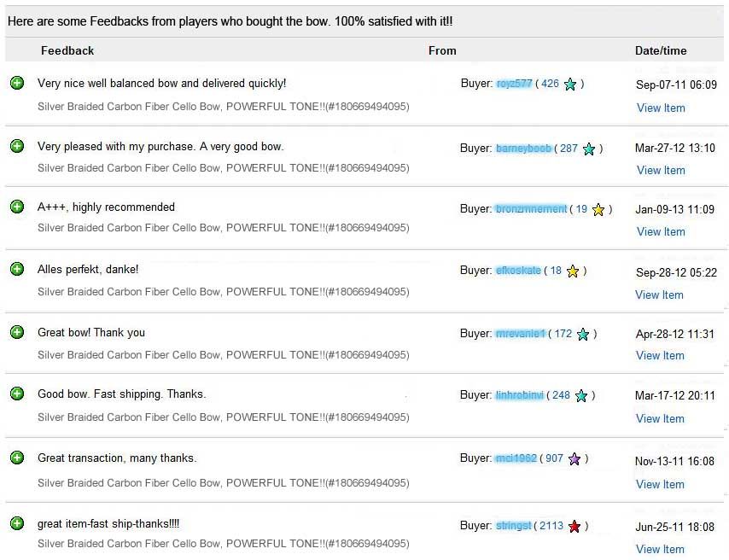Click the yellow star next to score 18

pyautogui.click(x=573, y=271)
